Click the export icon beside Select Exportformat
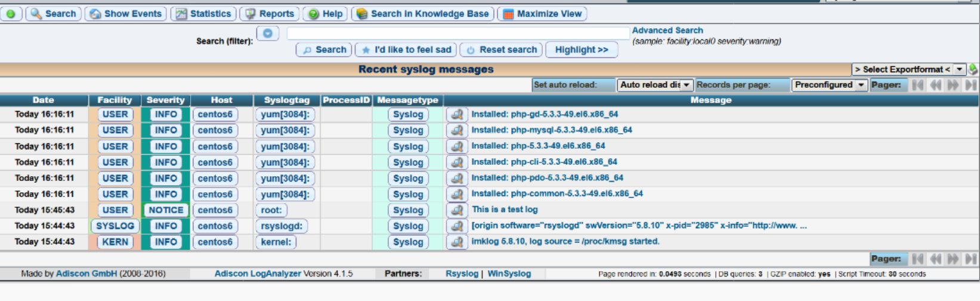 (973, 69)
